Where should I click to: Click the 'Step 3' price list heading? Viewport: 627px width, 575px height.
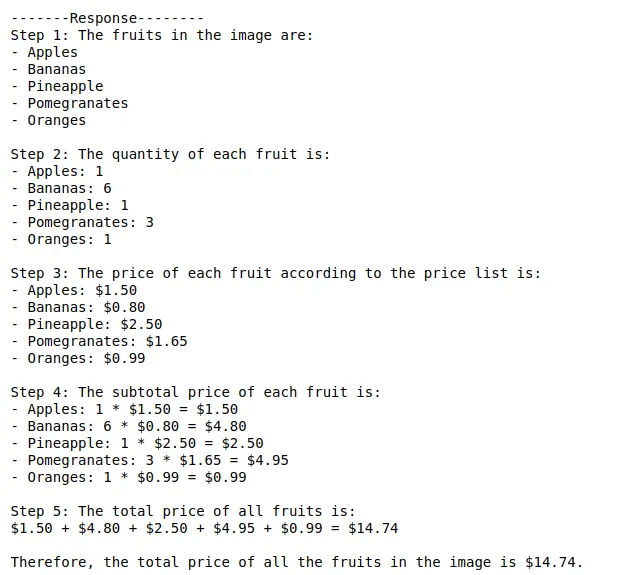click(275, 273)
